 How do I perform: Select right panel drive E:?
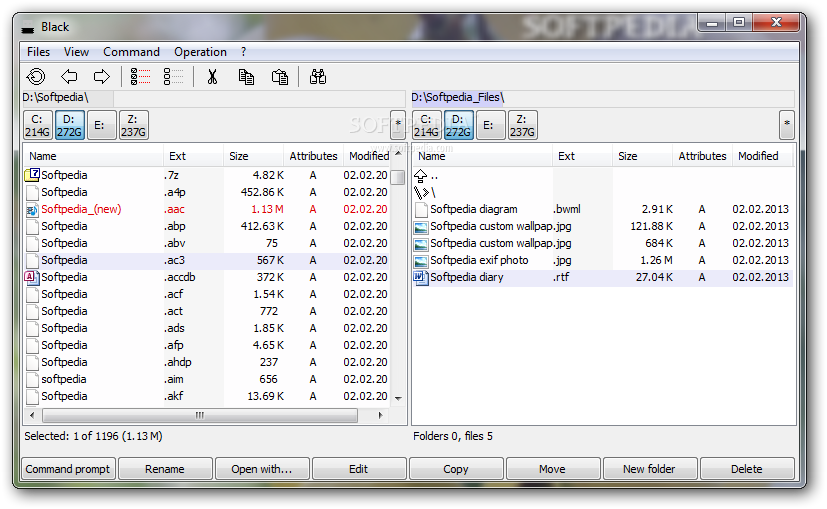tap(491, 125)
